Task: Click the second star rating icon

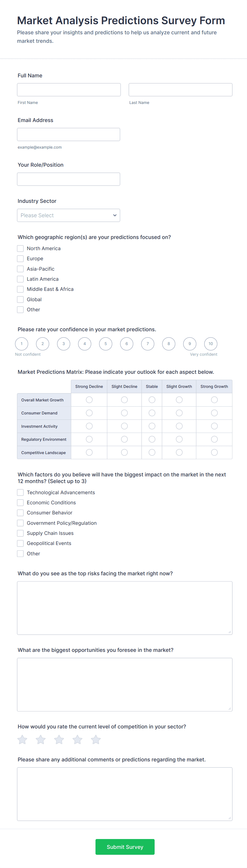Action: pyautogui.click(x=41, y=740)
